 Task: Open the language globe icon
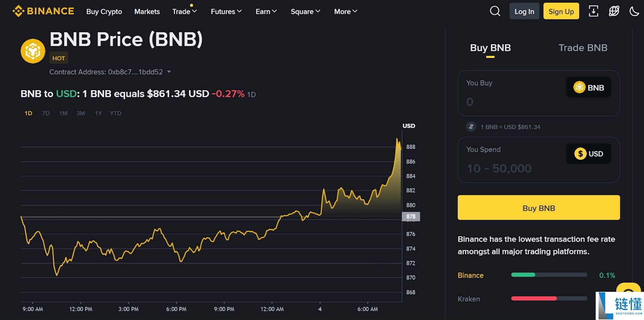click(x=614, y=11)
